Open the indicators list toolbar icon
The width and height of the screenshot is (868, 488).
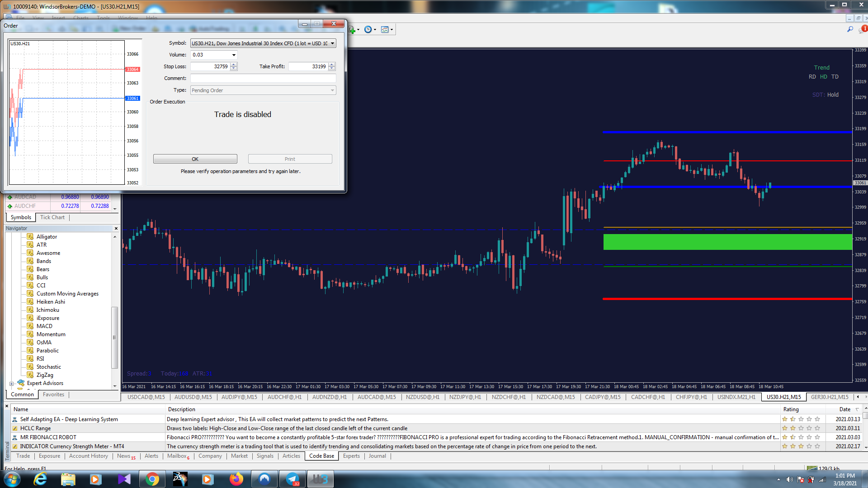click(352, 30)
